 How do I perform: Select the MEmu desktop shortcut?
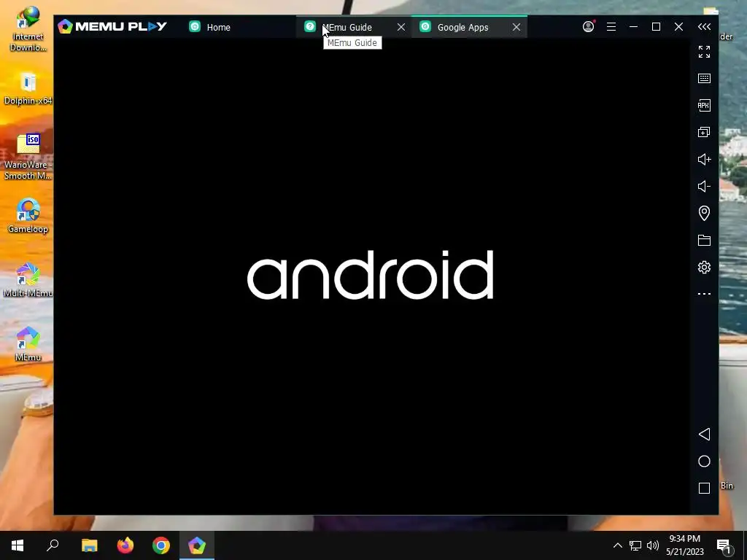tap(28, 344)
